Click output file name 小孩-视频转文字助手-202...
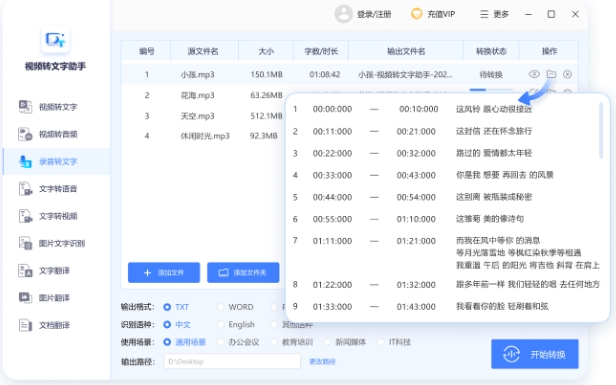This screenshot has width=616, height=385. tap(405, 74)
